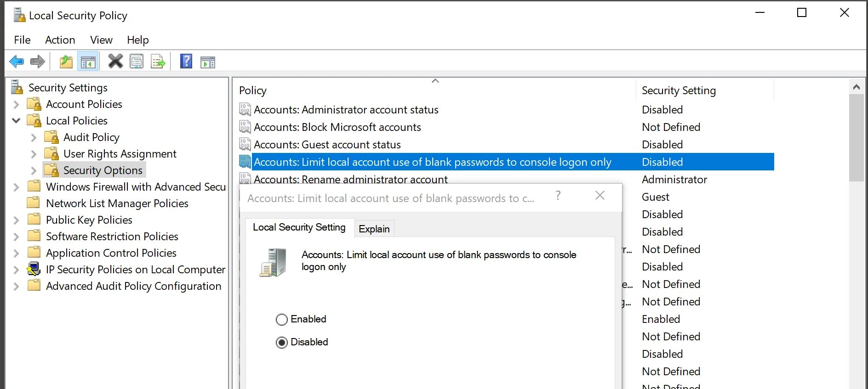Open Properties from the toolbar
Image resolution: width=868 pixels, height=389 pixels.
[137, 62]
